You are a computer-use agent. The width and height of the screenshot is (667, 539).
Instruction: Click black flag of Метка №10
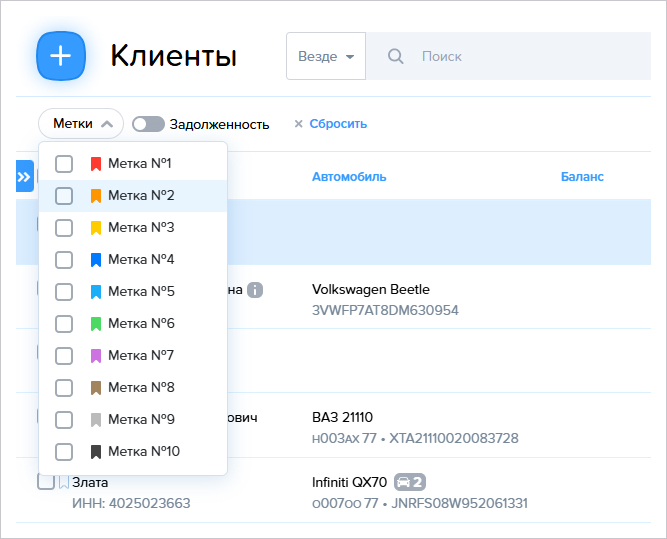tap(96, 451)
